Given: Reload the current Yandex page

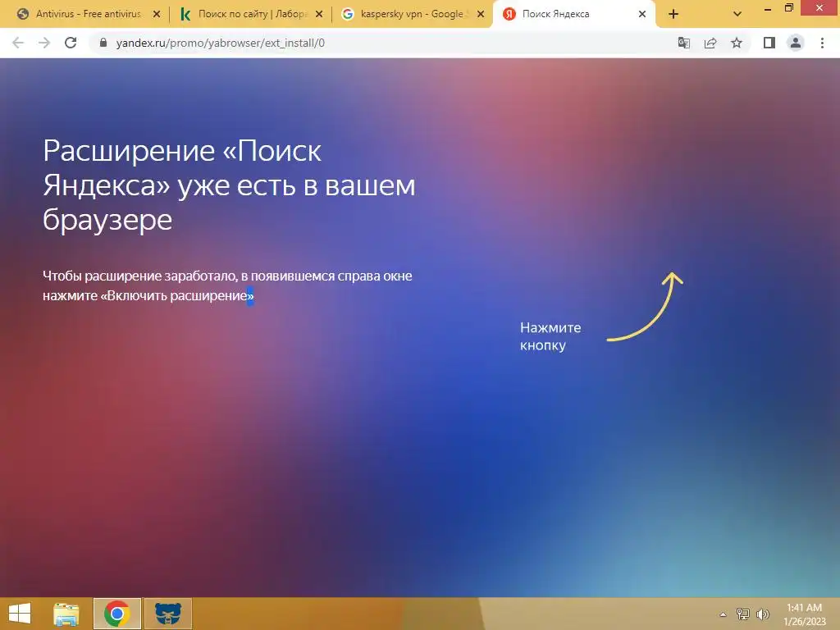Looking at the screenshot, I should point(71,43).
